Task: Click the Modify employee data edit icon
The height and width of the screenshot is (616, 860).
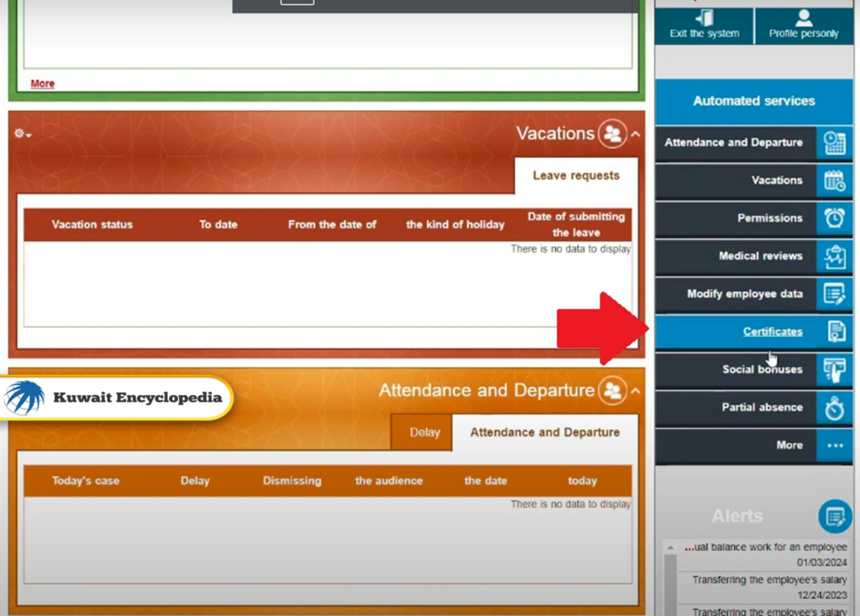Action: click(x=835, y=294)
